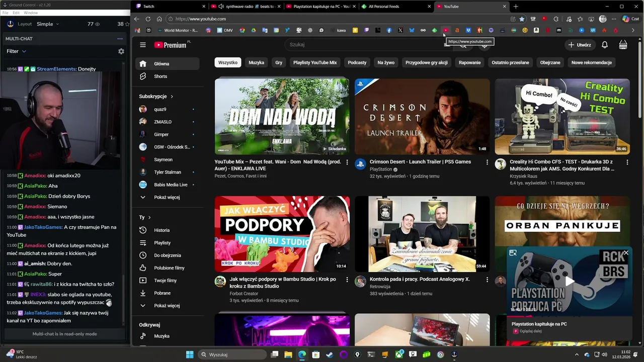The image size is (644, 362).
Task: Expand the Filter dropdown in Multi-Chat
Action: 16,51
